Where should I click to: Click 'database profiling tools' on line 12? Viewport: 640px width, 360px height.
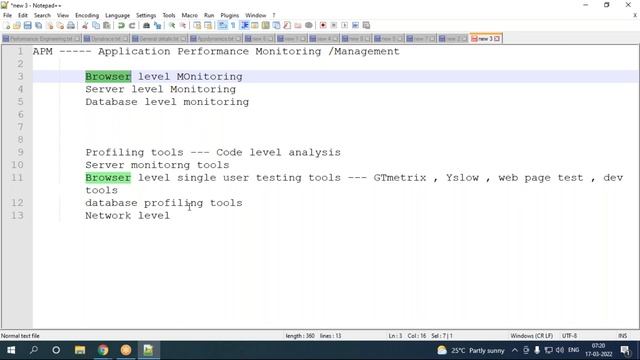pyautogui.click(x=164, y=203)
